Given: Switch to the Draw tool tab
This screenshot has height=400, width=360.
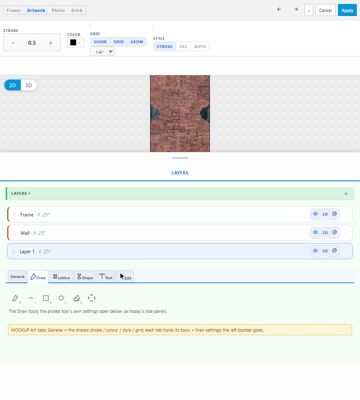Looking at the screenshot, I should tap(38, 277).
